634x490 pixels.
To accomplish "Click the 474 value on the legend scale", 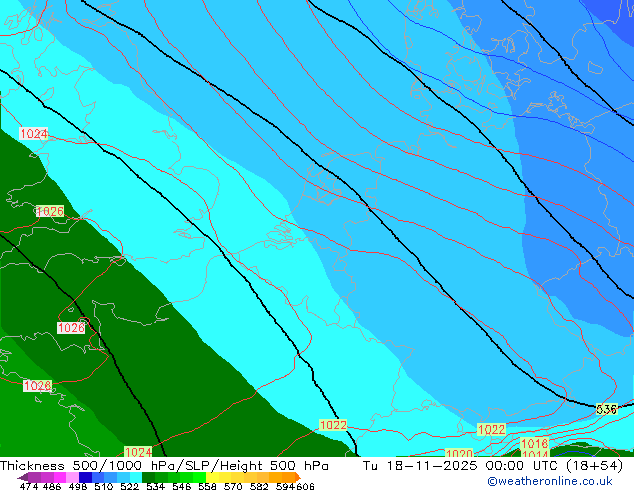I will tap(29, 486).
